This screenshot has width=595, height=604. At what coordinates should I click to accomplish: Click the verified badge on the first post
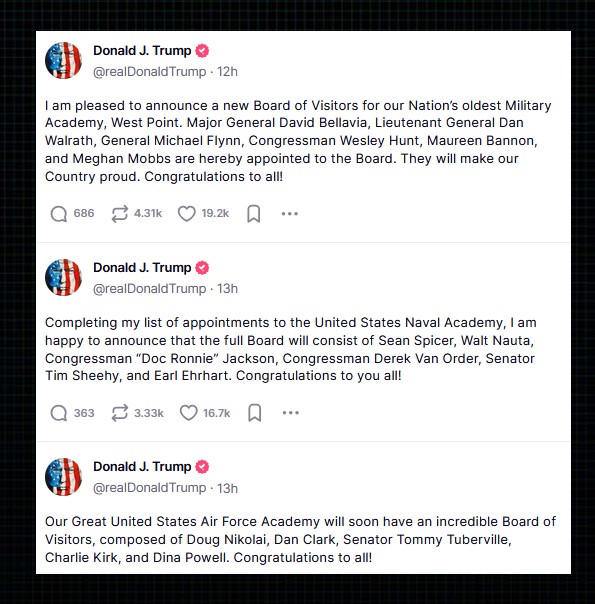[202, 50]
